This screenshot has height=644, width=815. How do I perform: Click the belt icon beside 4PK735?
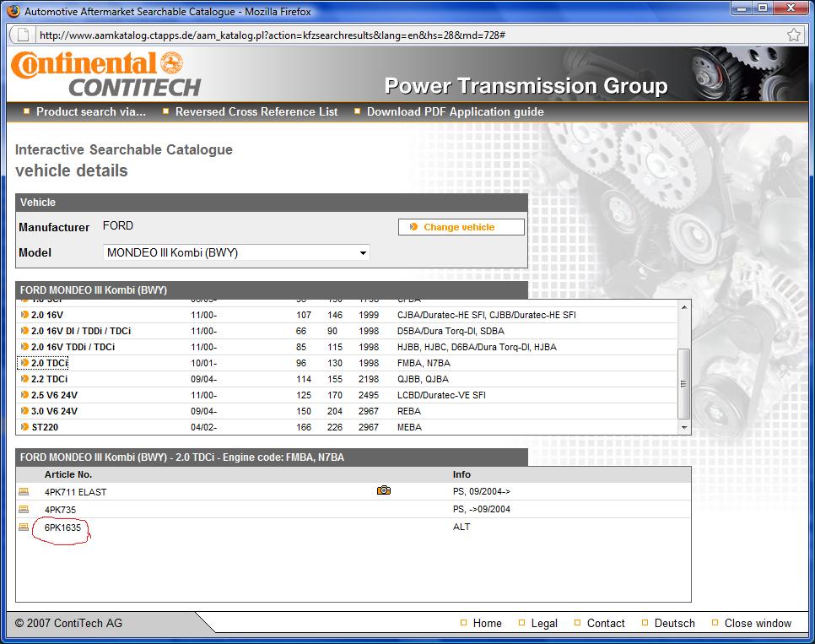click(24, 509)
